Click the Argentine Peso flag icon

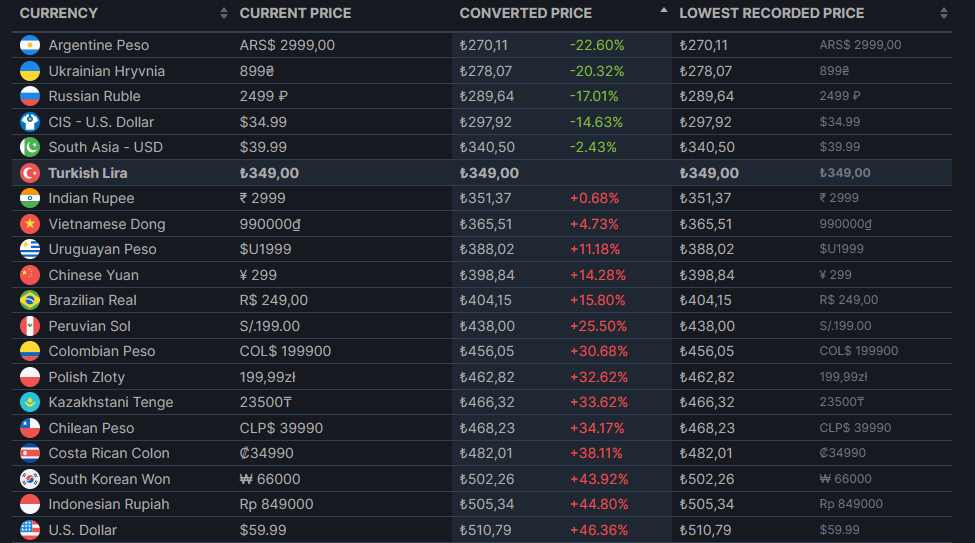click(x=30, y=45)
